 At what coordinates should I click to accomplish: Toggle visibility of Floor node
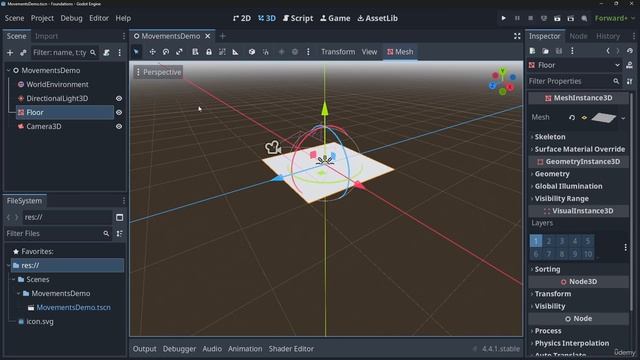(119, 112)
